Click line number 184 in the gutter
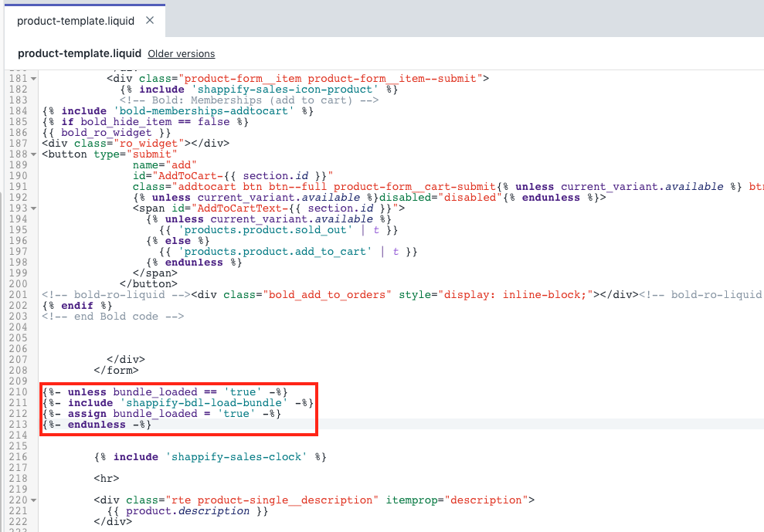The height and width of the screenshot is (532, 764). click(x=18, y=111)
